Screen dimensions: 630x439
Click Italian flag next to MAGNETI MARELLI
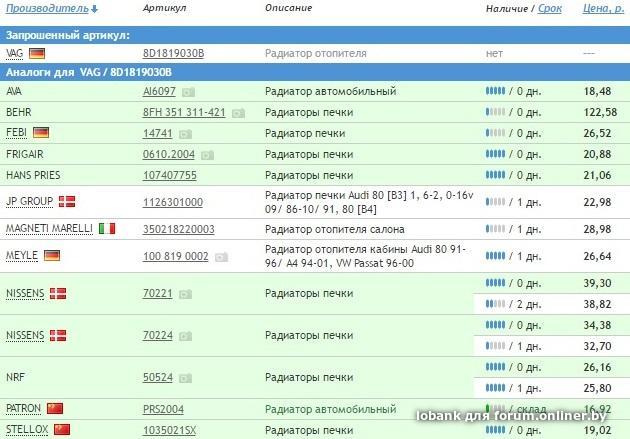(107, 229)
